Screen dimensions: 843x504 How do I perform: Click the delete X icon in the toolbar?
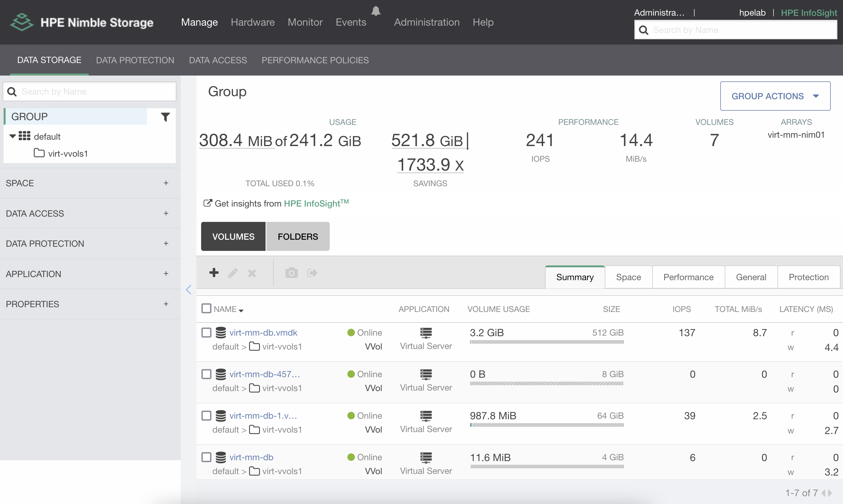pyautogui.click(x=252, y=273)
